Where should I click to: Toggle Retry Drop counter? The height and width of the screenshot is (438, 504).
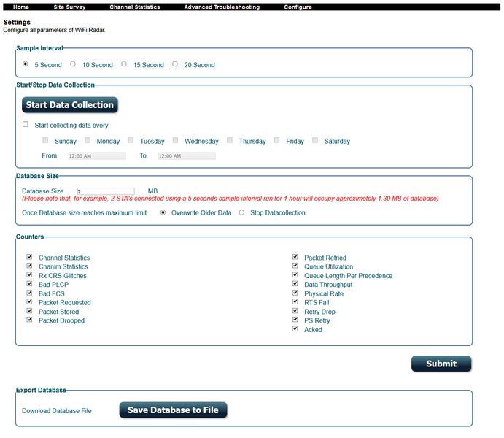tap(295, 311)
